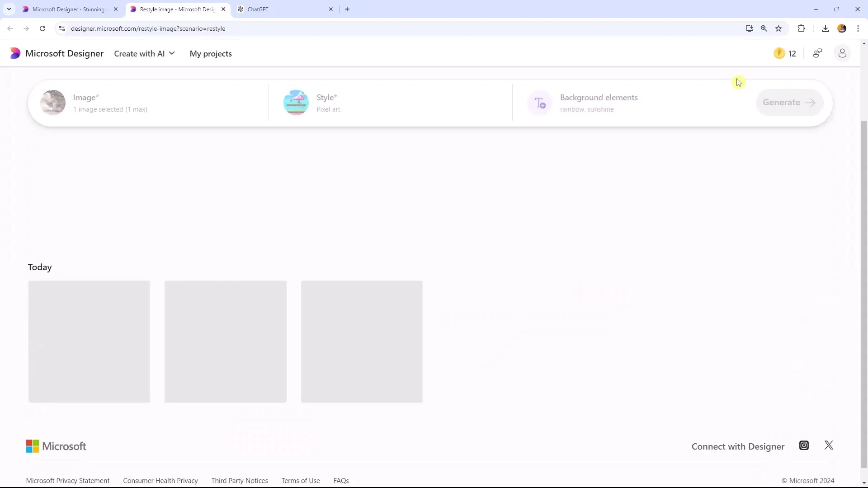
Task: Click the Microsoft Privacy Statement link
Action: pyautogui.click(x=67, y=480)
